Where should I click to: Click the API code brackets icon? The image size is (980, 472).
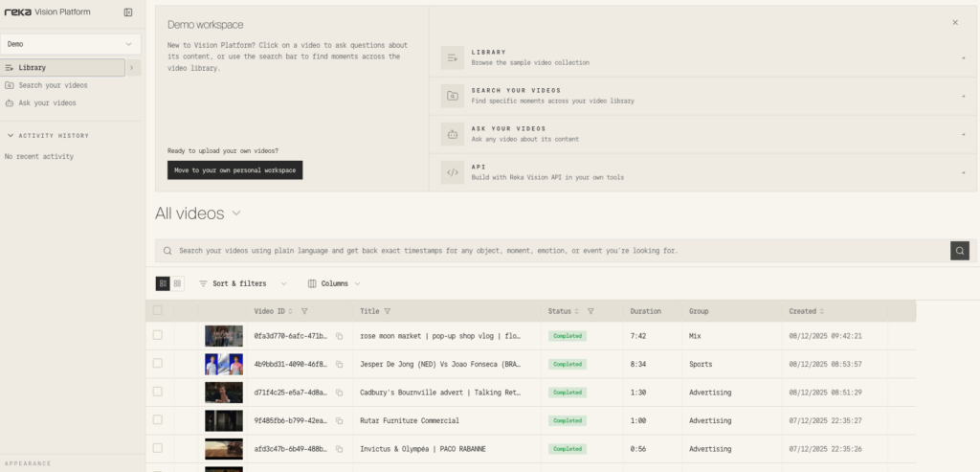click(x=453, y=172)
